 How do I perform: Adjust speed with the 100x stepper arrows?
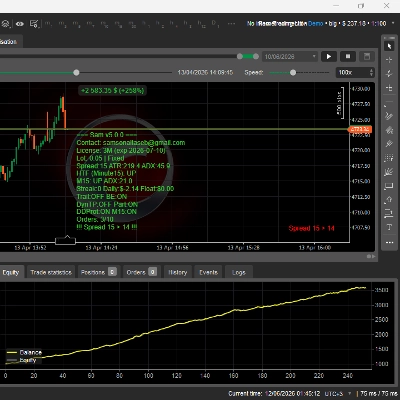coord(371,72)
